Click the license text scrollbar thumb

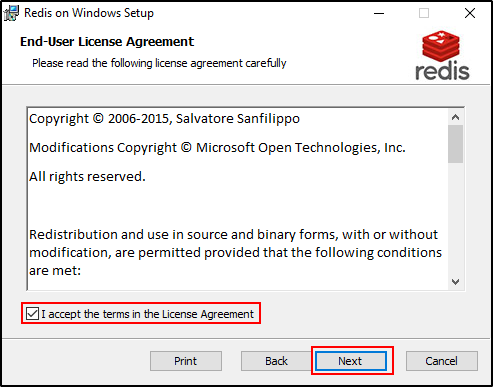(455, 144)
